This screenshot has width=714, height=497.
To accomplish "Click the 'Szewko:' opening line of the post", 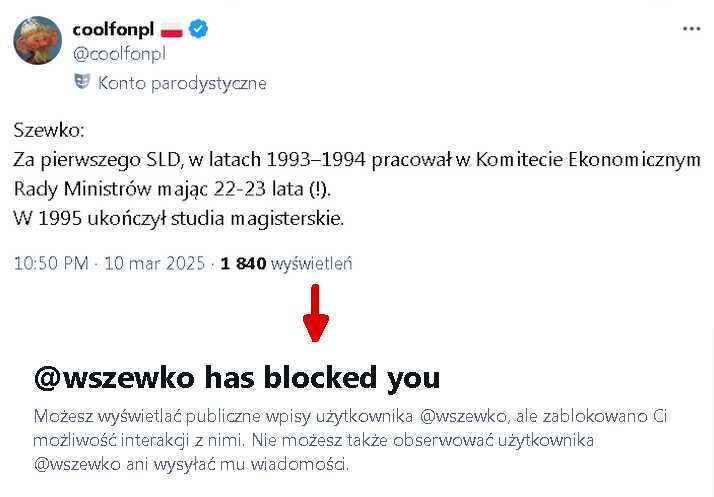I will click(x=49, y=130).
